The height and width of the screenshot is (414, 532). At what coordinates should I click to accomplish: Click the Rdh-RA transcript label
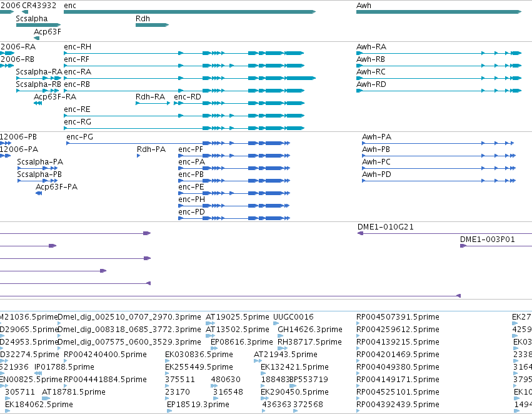150,97
